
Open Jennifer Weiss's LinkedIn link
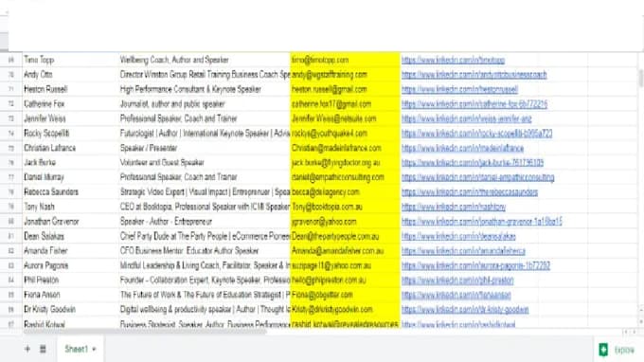pos(467,118)
